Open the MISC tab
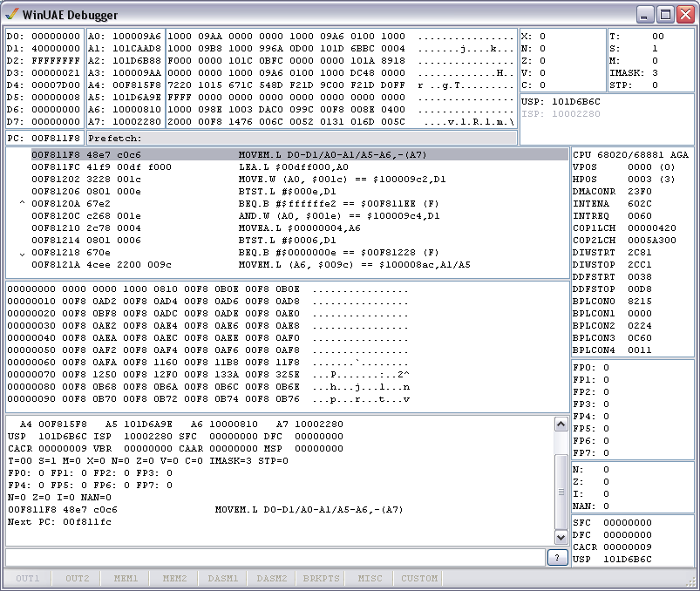Viewport: 700px width, 591px height. tap(370, 578)
